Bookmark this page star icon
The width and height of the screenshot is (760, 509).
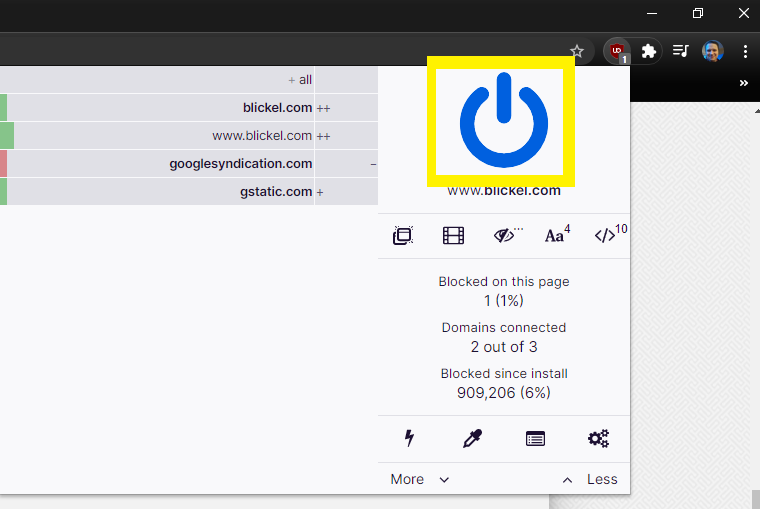[x=577, y=51]
